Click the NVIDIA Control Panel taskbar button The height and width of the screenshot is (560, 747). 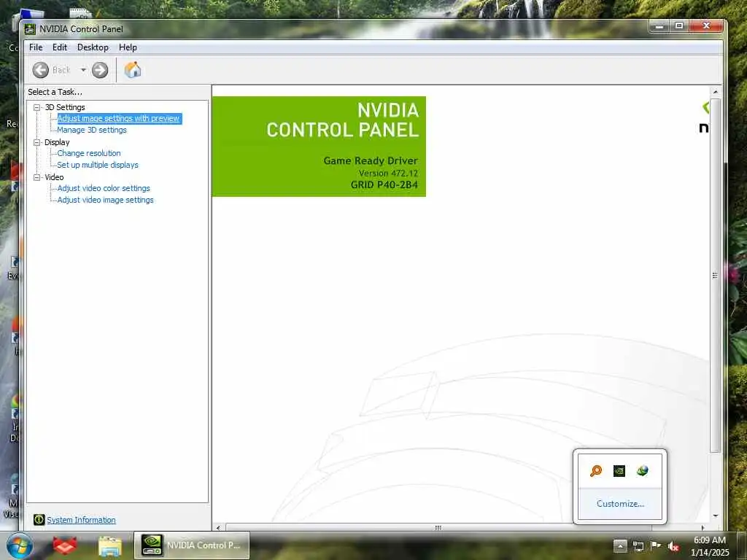[x=192, y=545]
